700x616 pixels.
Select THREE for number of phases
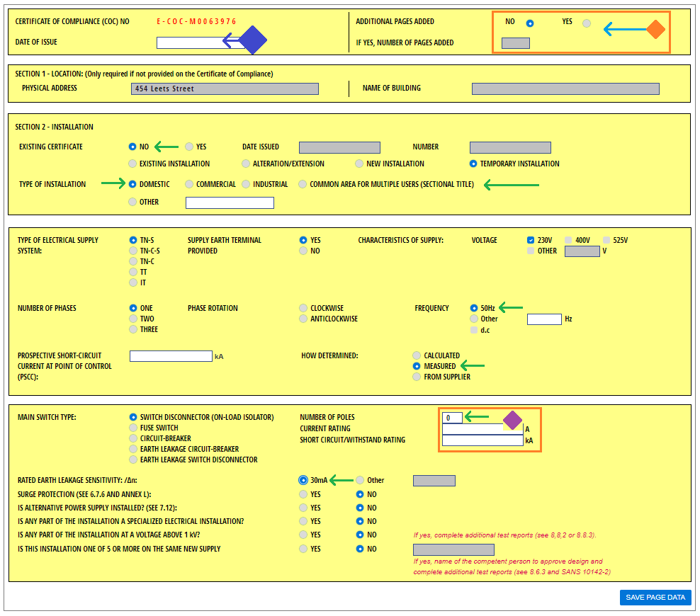coord(133,329)
